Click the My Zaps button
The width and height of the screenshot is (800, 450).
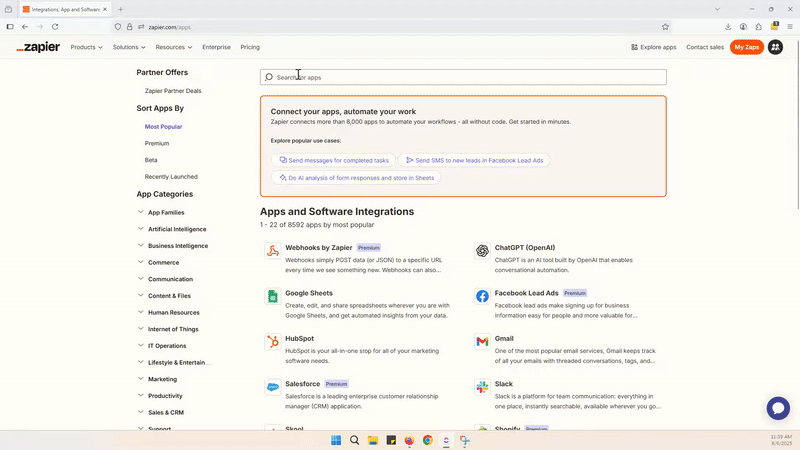pyautogui.click(x=746, y=47)
